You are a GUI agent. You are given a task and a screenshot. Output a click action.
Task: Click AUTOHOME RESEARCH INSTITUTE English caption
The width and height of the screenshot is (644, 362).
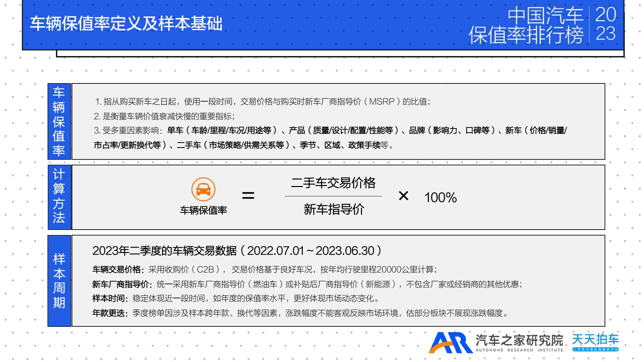pyautogui.click(x=519, y=350)
